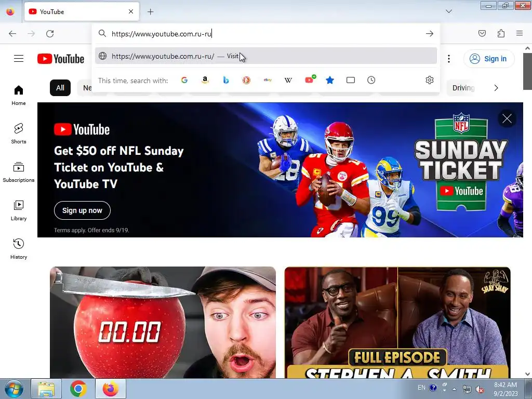Search this time with Wikipedia
The image size is (532, 399).
(288, 80)
